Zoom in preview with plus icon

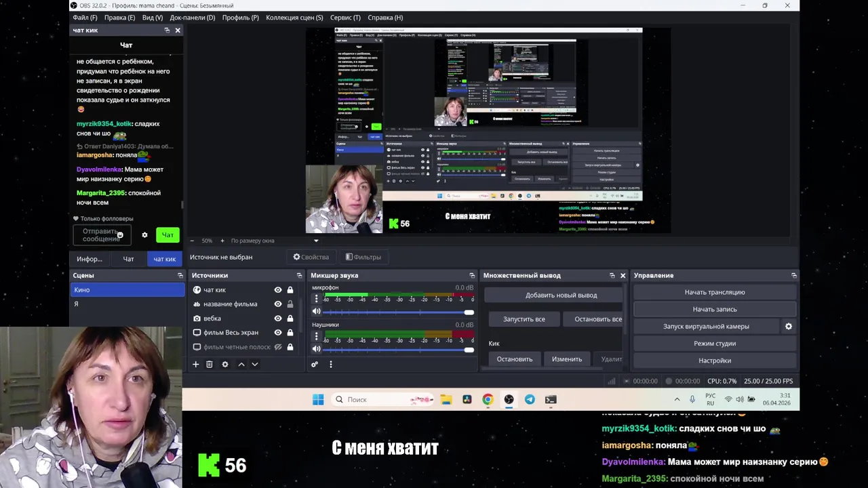click(222, 241)
